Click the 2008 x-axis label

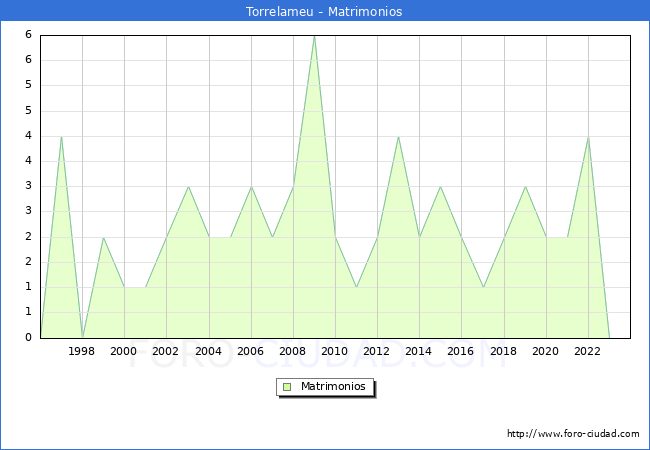(293, 351)
